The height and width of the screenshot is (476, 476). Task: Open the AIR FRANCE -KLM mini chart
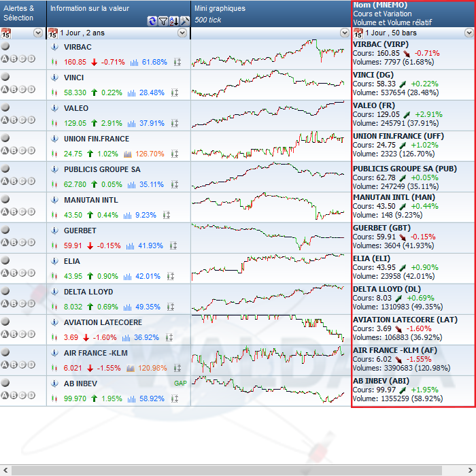pyautogui.click(x=268, y=359)
